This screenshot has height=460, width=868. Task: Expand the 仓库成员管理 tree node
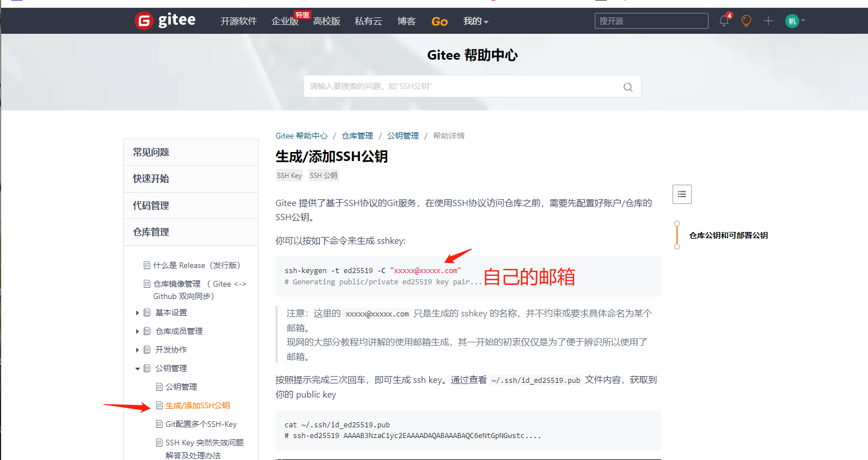[137, 331]
